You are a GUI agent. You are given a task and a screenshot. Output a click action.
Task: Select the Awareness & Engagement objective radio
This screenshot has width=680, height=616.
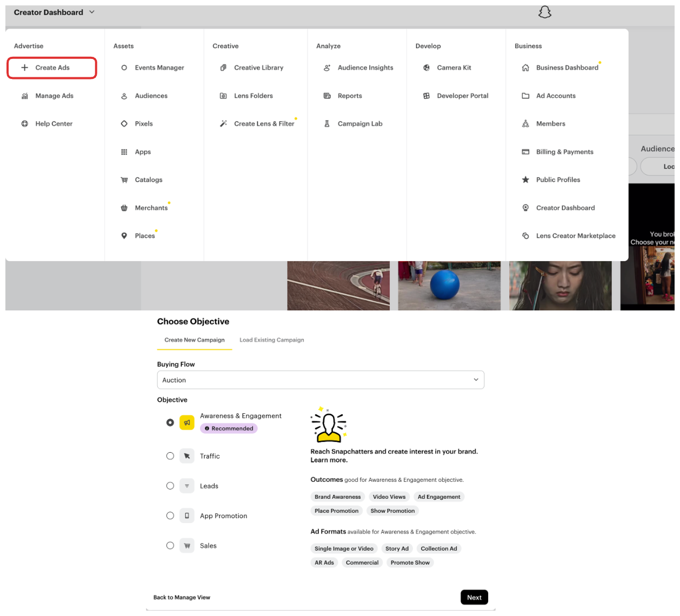click(170, 422)
